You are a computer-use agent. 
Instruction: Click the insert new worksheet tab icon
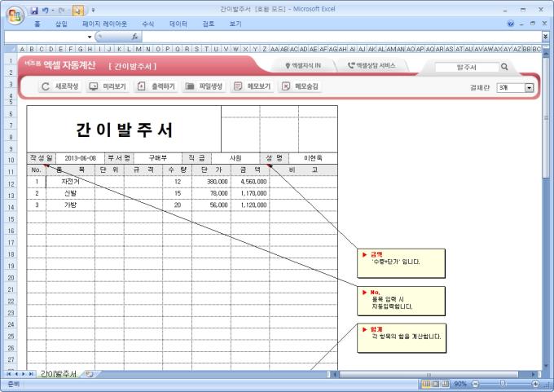(x=90, y=374)
